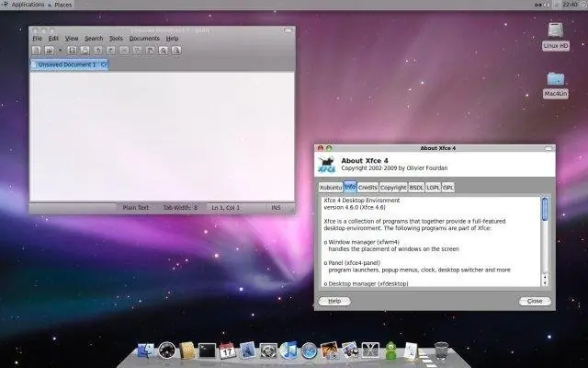Click the Copy icon in gedit toolbar
588x368 pixels.
point(137,51)
